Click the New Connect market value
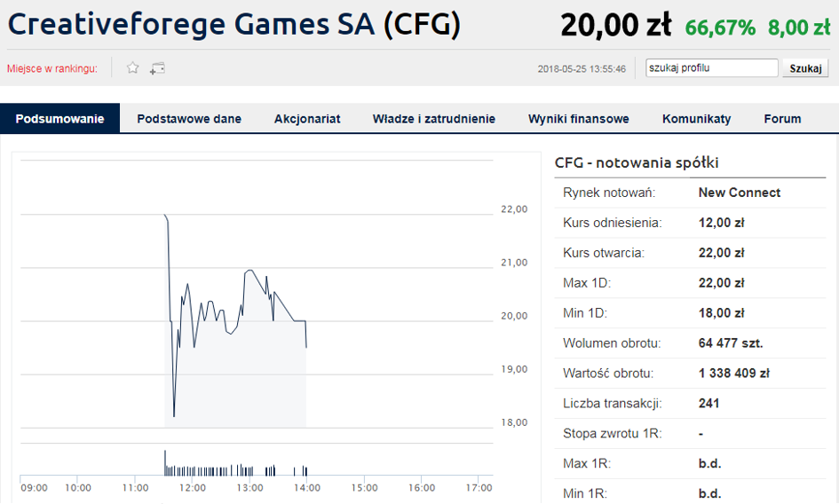839x504 pixels. coord(740,193)
